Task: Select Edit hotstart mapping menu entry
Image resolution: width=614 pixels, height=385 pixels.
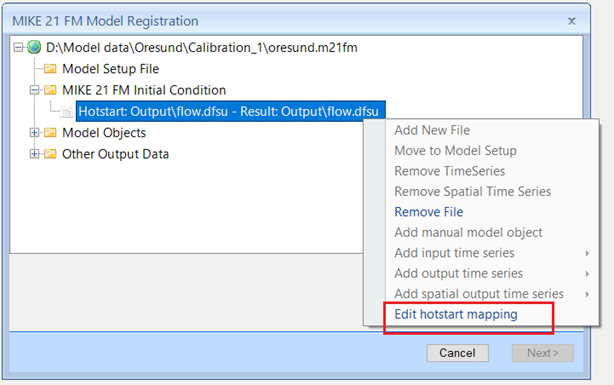Action: pyautogui.click(x=456, y=314)
